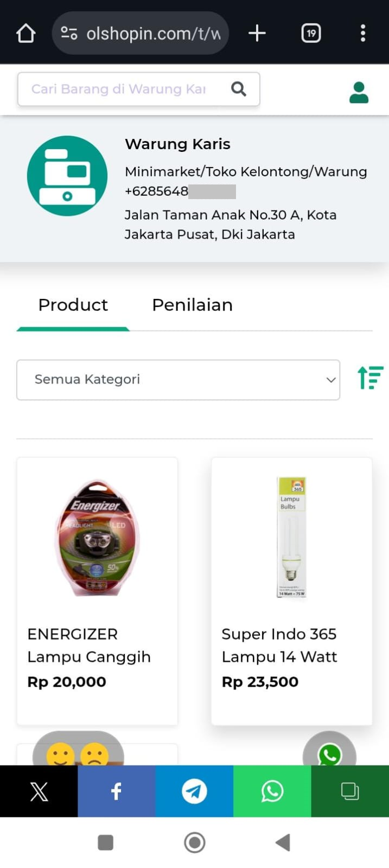Viewport: 389px width, 868px height.
Task: Open the browser three-dot menu
Action: pyautogui.click(x=363, y=34)
